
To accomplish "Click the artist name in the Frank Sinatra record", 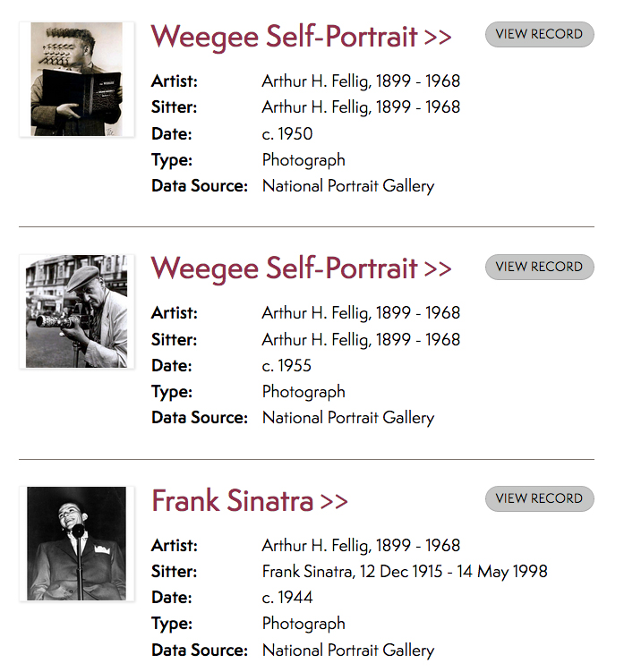I will 361,545.
